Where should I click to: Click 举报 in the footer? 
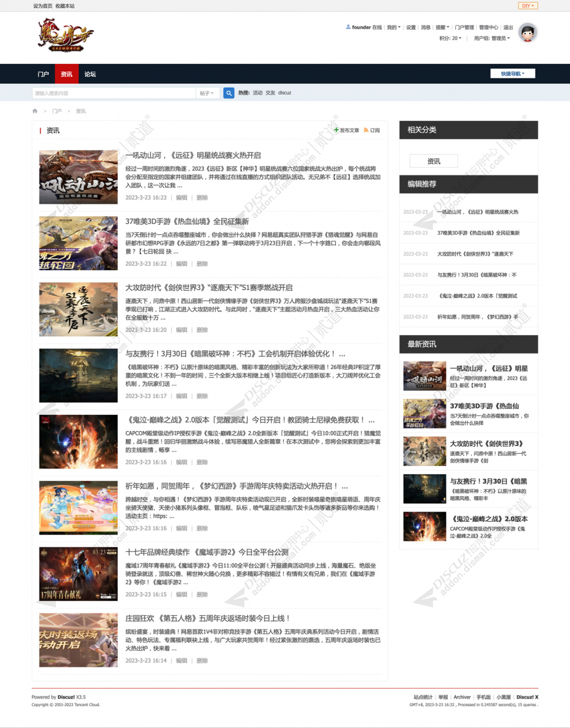click(x=443, y=697)
